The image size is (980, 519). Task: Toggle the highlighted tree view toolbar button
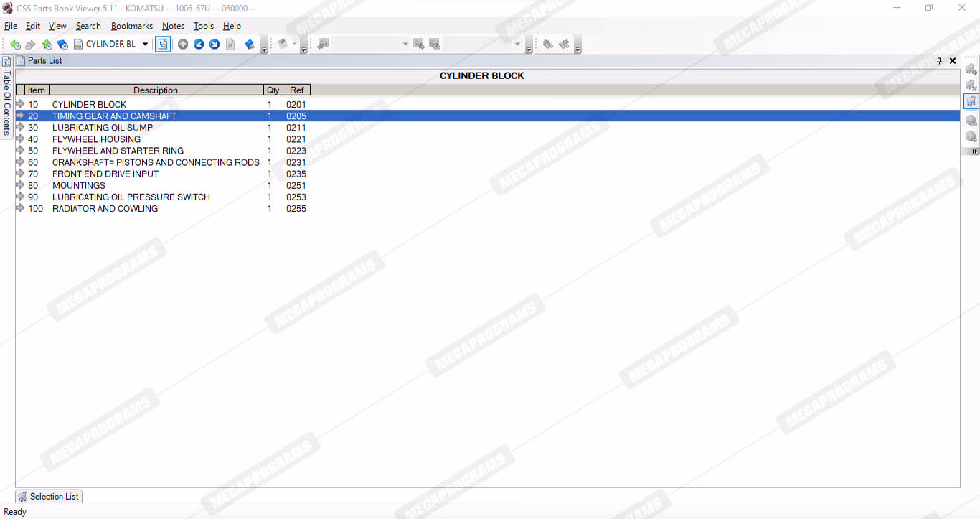(163, 45)
